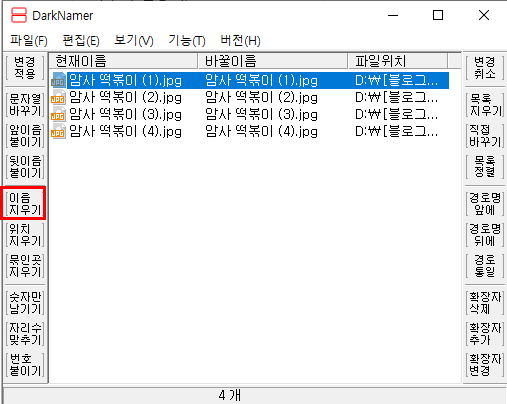
Task: Select current name 암사 떡볶이 (4).jpg
Action: [125, 132]
